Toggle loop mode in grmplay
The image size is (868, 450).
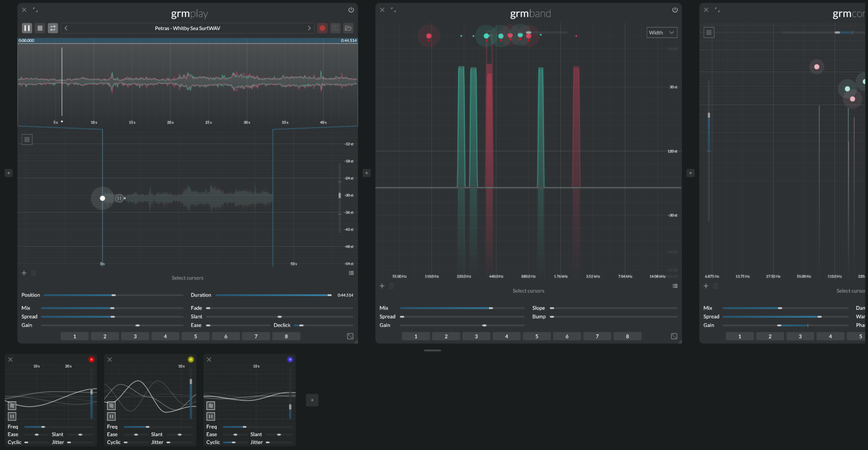click(x=53, y=28)
